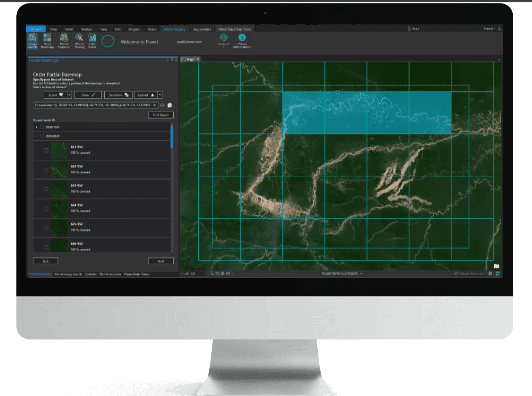
Task: Click the Upload AOI button
Action: 146,95
